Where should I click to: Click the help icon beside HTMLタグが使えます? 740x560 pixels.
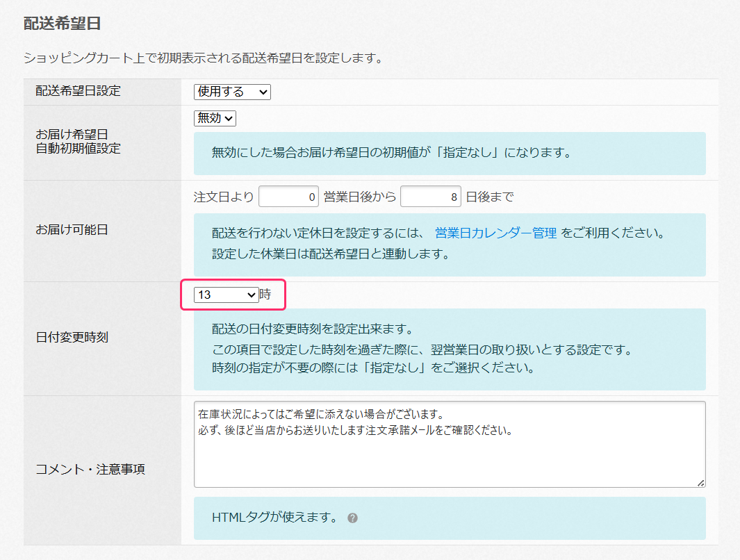coord(352,518)
